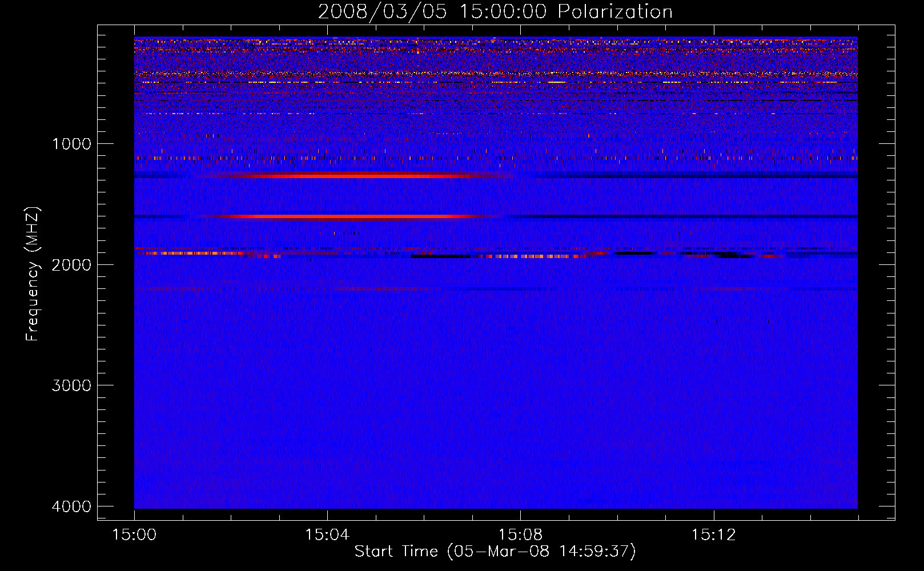This screenshot has height=571, width=924.
Task: Click the 4000 frequency tick label
Action: (71, 506)
